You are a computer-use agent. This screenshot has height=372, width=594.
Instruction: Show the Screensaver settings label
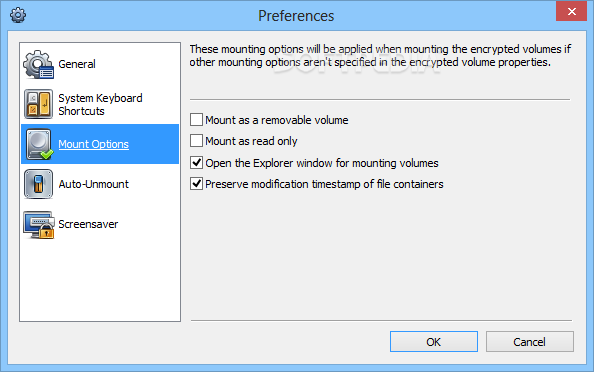[88, 224]
